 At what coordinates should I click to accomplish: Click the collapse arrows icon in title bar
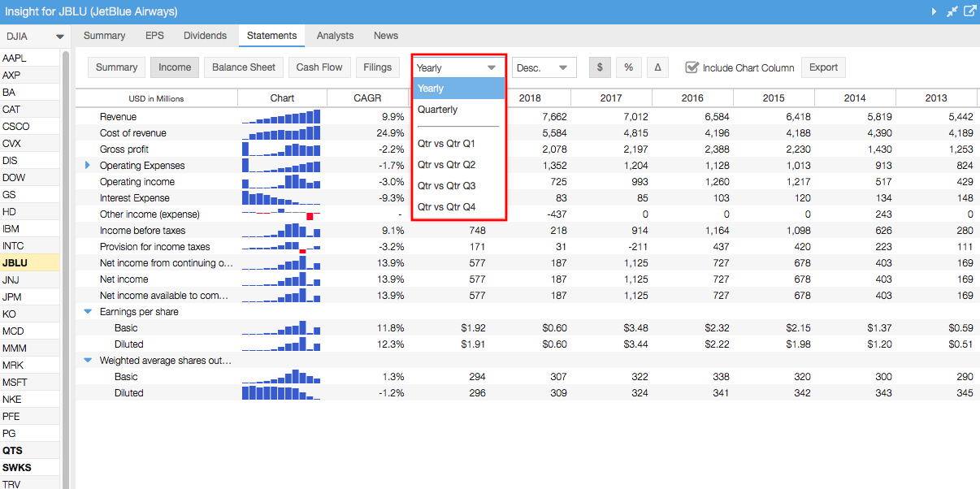click(952, 11)
